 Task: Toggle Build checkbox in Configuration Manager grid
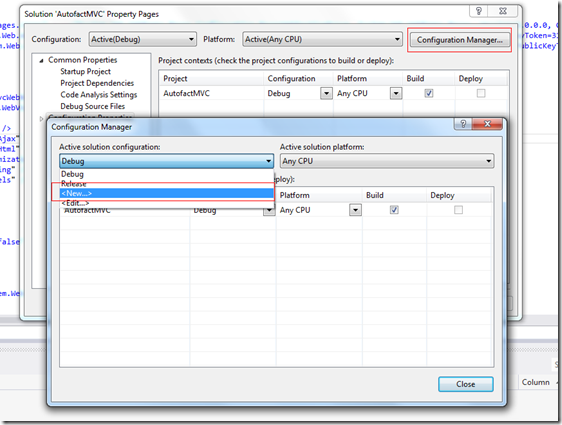click(394, 210)
